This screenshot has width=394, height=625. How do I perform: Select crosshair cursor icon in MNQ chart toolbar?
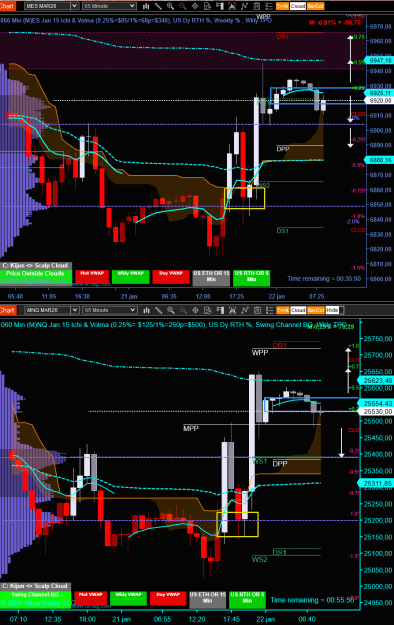(195, 310)
